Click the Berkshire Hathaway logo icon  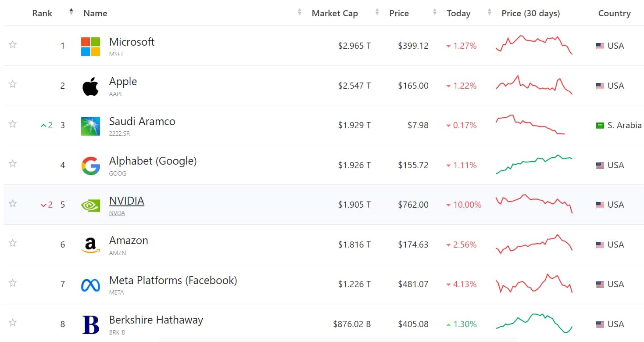tap(90, 325)
